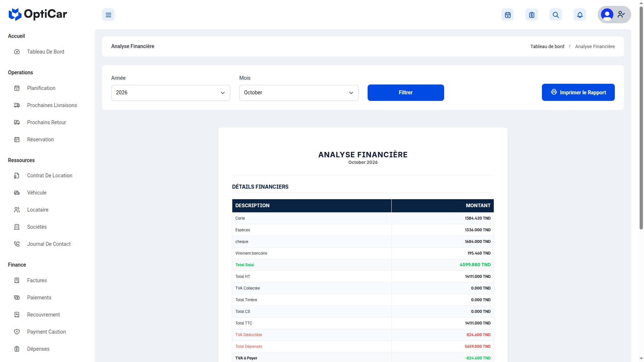Open the Année dropdown showing 2026
The height and width of the screenshot is (362, 644).
coord(171,93)
